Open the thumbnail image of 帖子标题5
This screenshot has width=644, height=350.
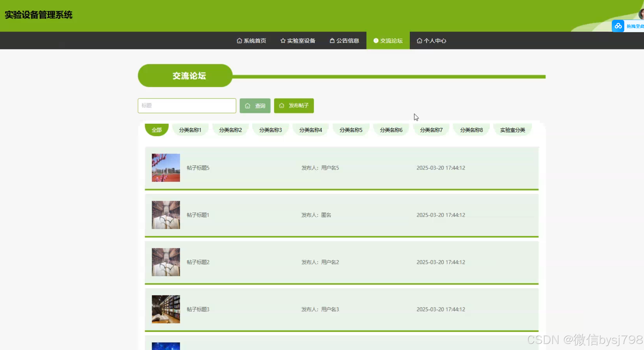[x=166, y=168]
